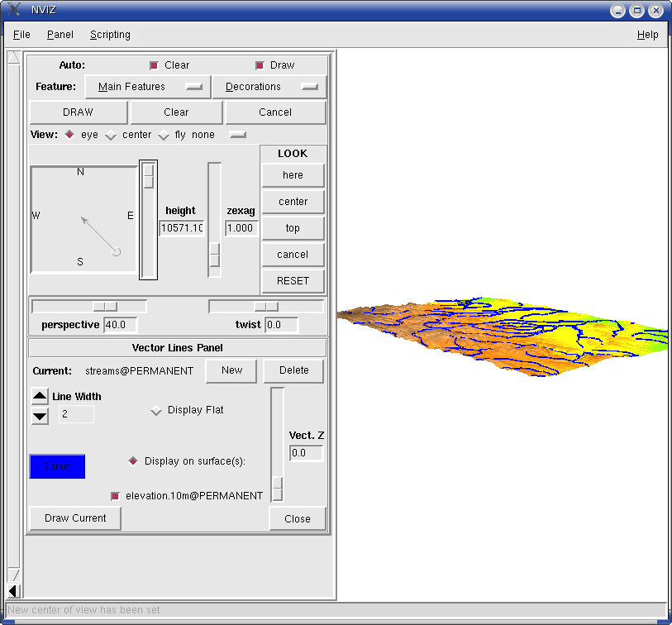Open the Help menu
This screenshot has width=672, height=625.
click(x=647, y=35)
